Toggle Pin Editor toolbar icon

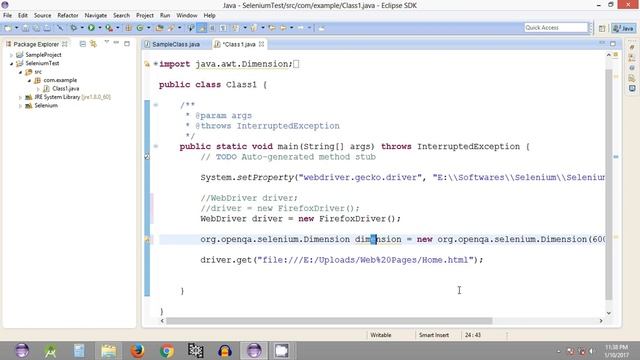[x=322, y=28]
